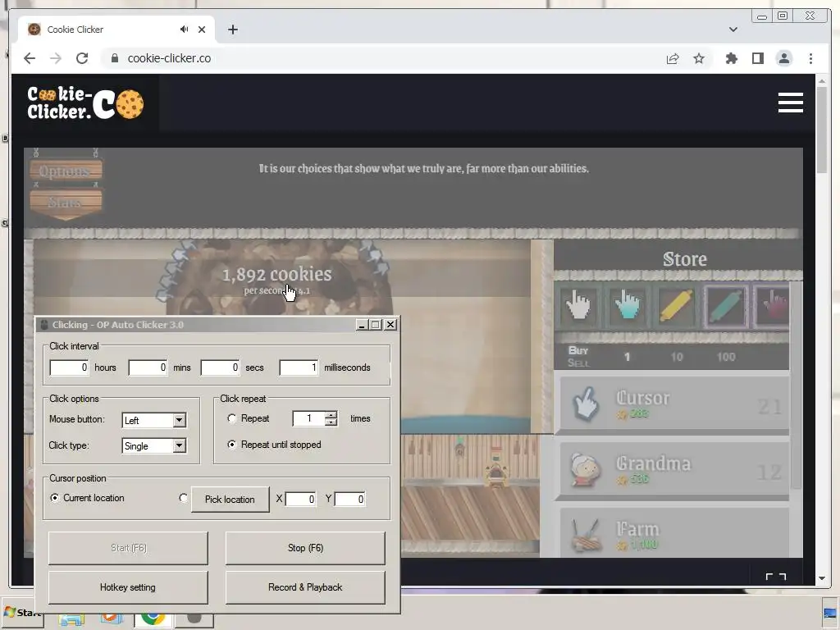Click the repeat times number field
Viewport: 840px width, 630px height.
tap(309, 418)
